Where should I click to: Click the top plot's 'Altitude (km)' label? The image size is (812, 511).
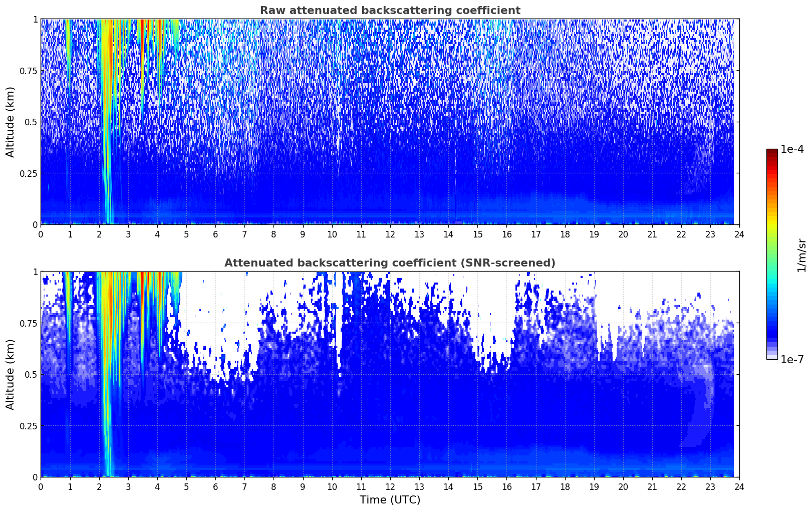tap(11, 122)
